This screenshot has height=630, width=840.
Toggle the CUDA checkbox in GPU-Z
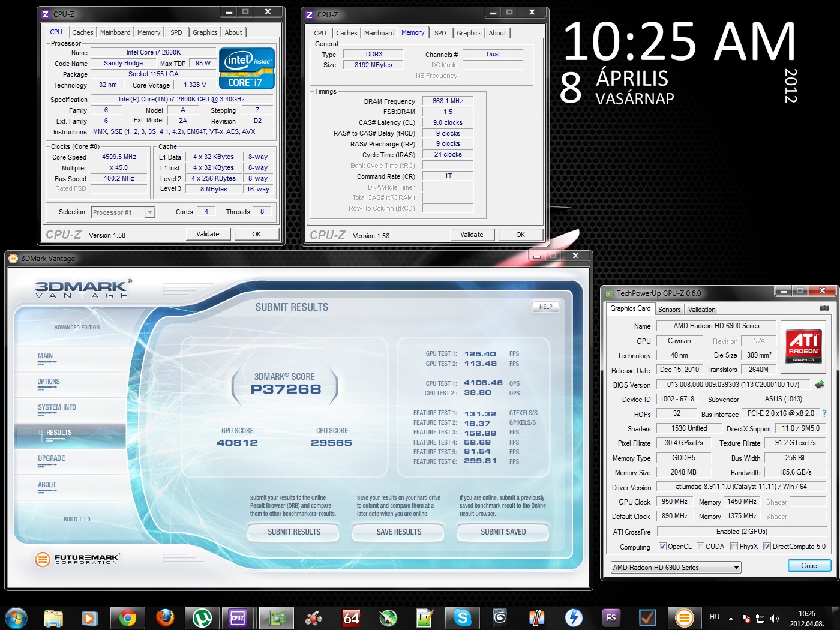point(700,547)
